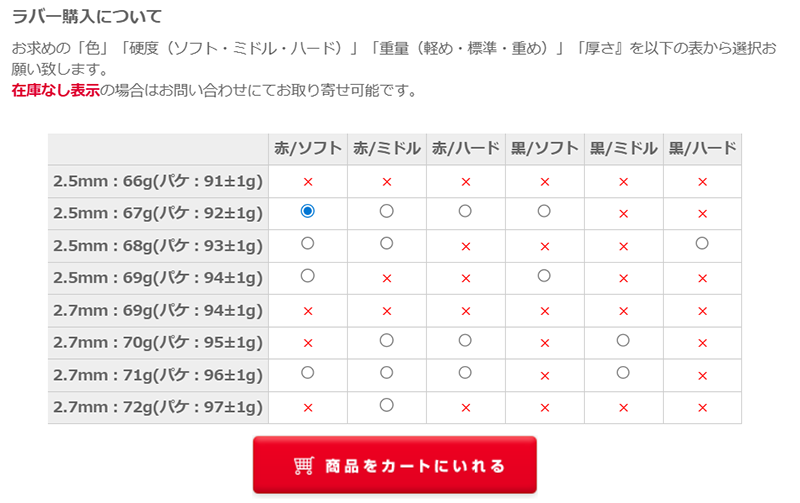The image size is (800, 503).
Task: Select 赤/ソフト radio for 2.5mm 68g
Action: tap(308, 243)
